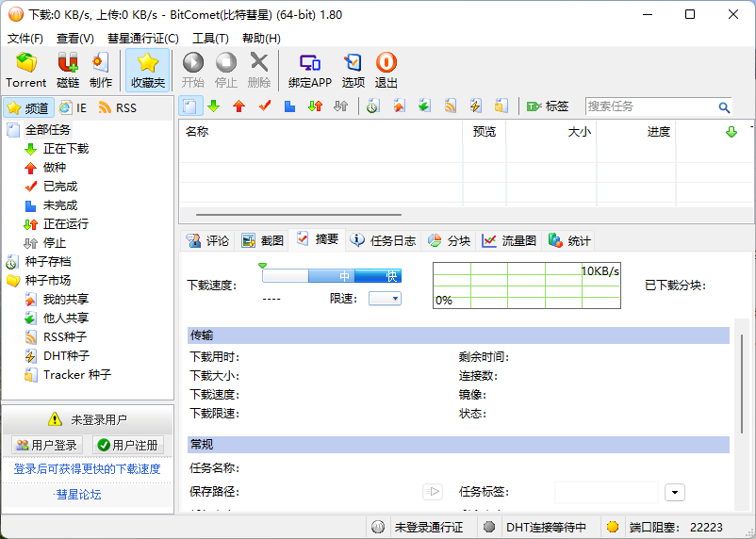The image size is (756, 539).
Task: Select 已完成 in the sidebar
Action: click(x=59, y=186)
